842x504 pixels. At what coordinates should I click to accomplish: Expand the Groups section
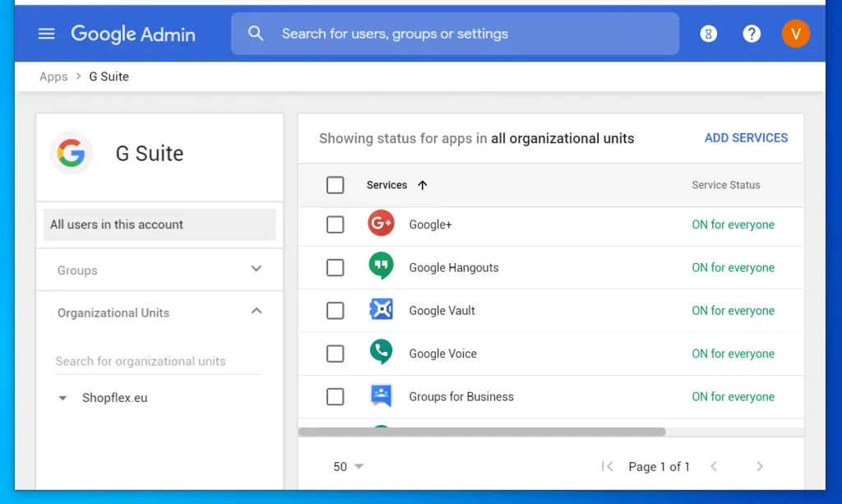click(x=256, y=269)
